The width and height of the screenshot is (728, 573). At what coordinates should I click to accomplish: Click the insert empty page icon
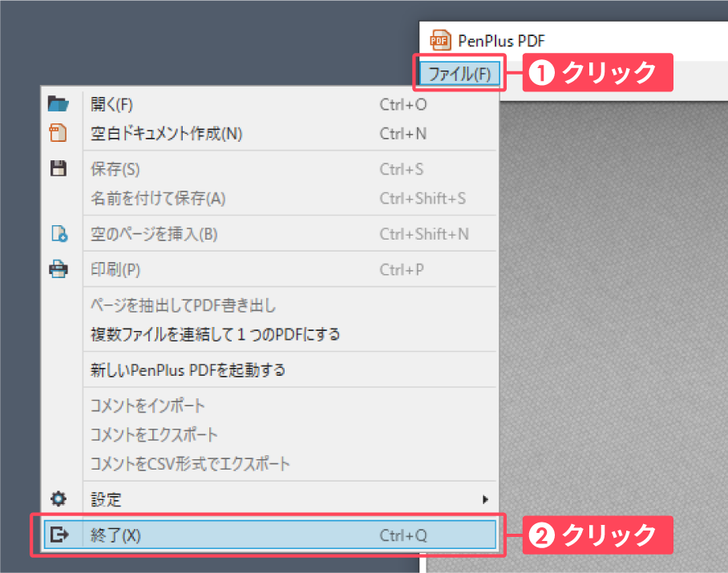(59, 234)
